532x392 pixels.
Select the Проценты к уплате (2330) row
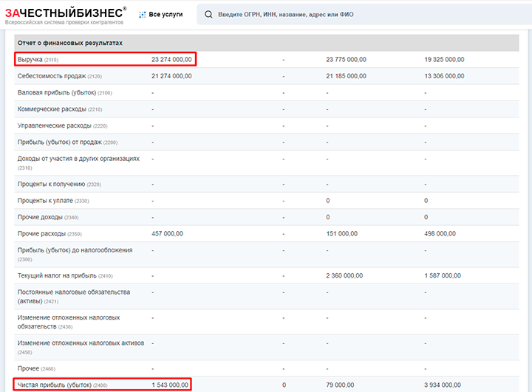click(x=266, y=201)
